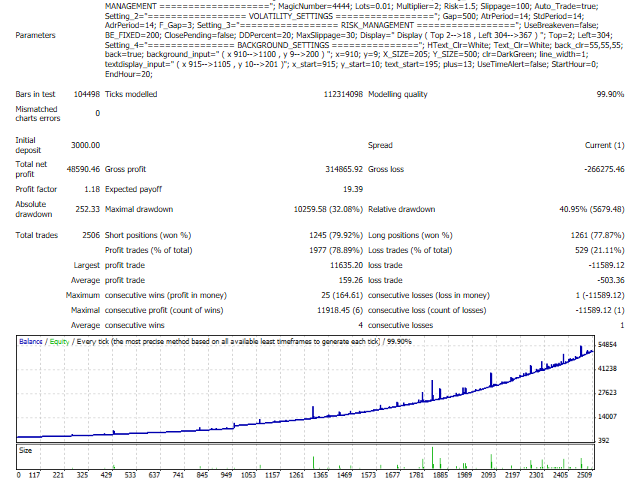Click the Balance legend label on chart
Screen dimensions: 640x480
point(34,342)
